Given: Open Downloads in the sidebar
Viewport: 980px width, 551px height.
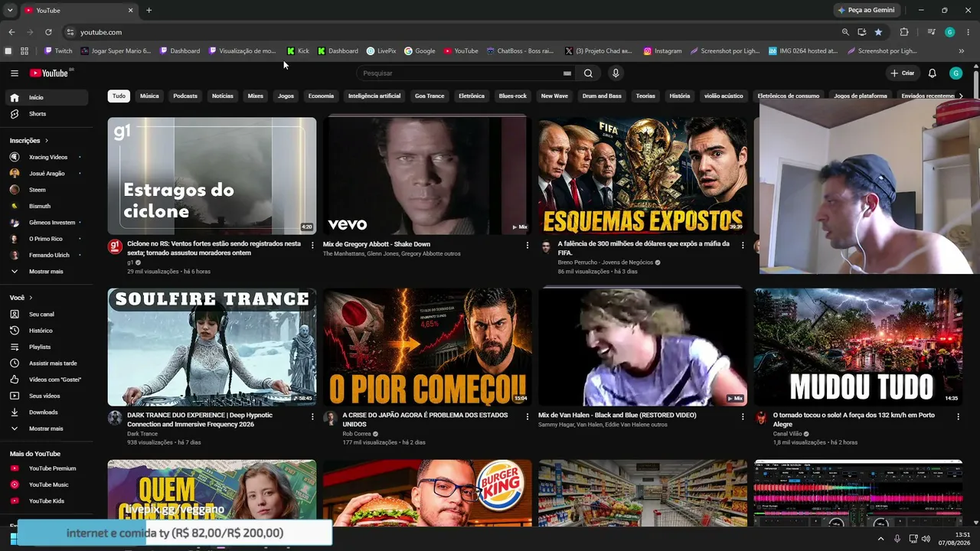Looking at the screenshot, I should coord(47,412).
